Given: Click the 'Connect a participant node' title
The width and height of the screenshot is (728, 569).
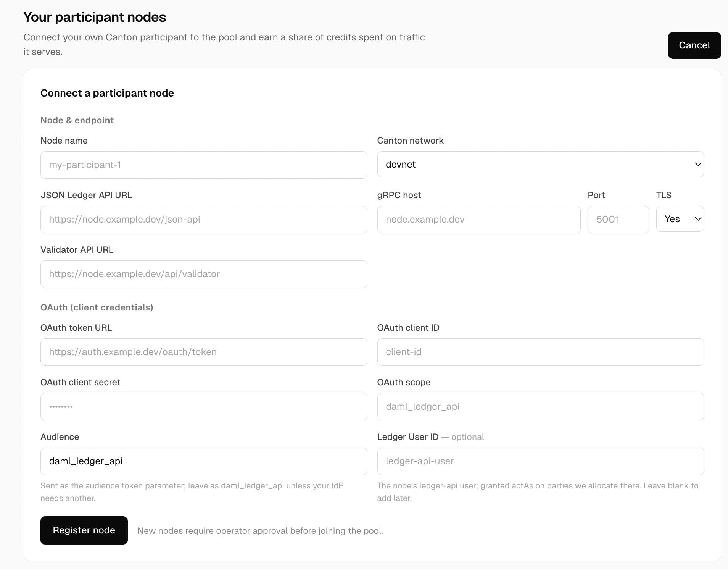Looking at the screenshot, I should [x=107, y=93].
